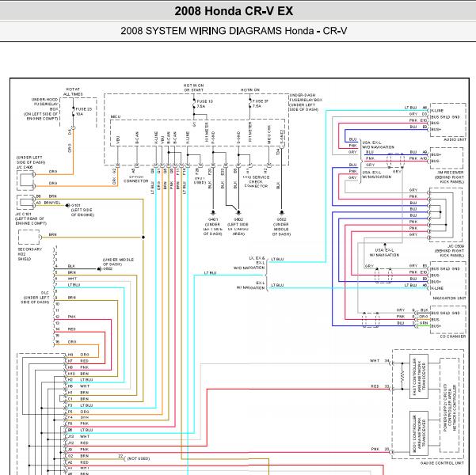Click the 'XM RECEIVER' component label

pyautogui.click(x=451, y=173)
